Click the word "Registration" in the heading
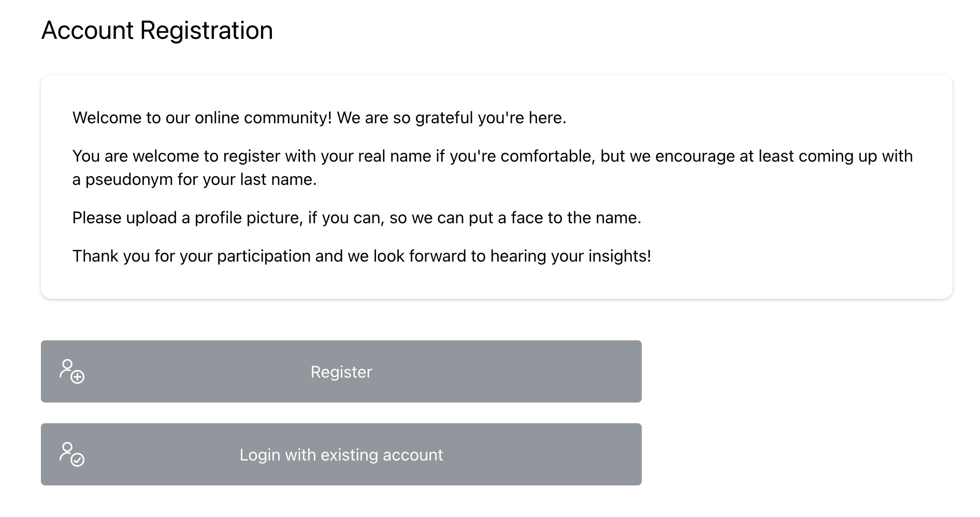Image resolution: width=980 pixels, height=517 pixels. click(207, 31)
